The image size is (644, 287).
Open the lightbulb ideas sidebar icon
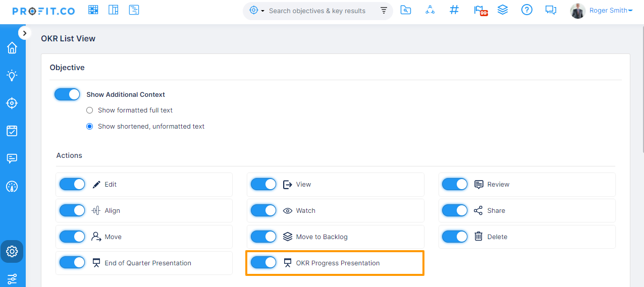pyautogui.click(x=12, y=76)
